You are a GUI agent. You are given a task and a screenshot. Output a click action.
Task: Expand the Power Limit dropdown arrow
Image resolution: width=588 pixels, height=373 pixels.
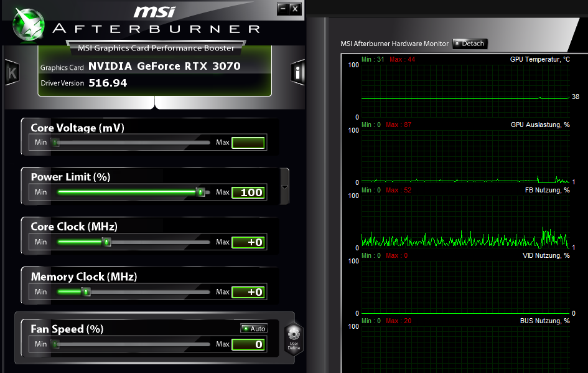click(284, 187)
